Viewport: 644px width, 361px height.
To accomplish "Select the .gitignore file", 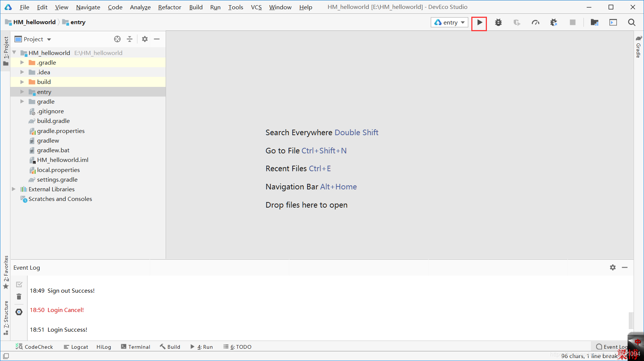I will tap(51, 111).
